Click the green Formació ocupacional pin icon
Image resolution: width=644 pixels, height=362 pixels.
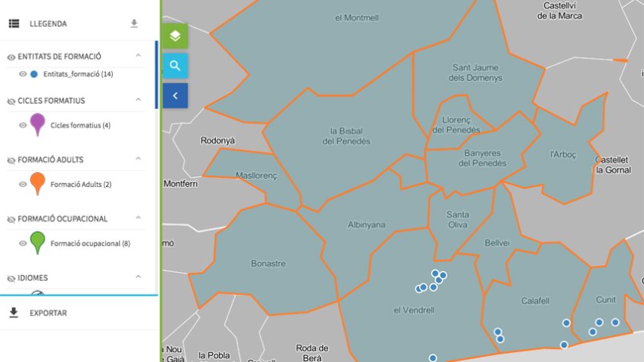[37, 243]
